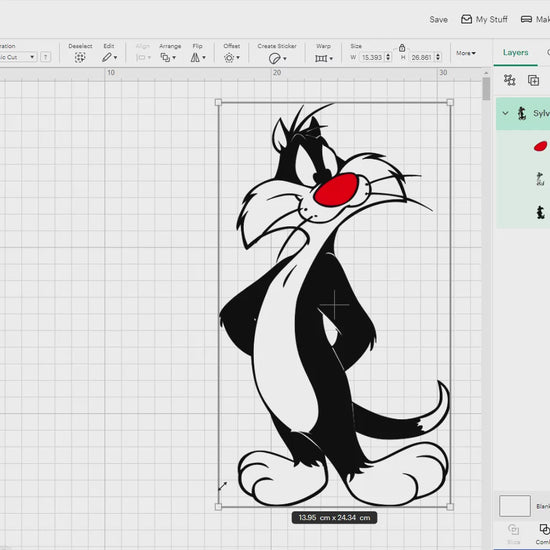Image resolution: width=550 pixels, height=550 pixels.
Task: Expand the Offset dropdown arrow
Action: [x=238, y=58]
